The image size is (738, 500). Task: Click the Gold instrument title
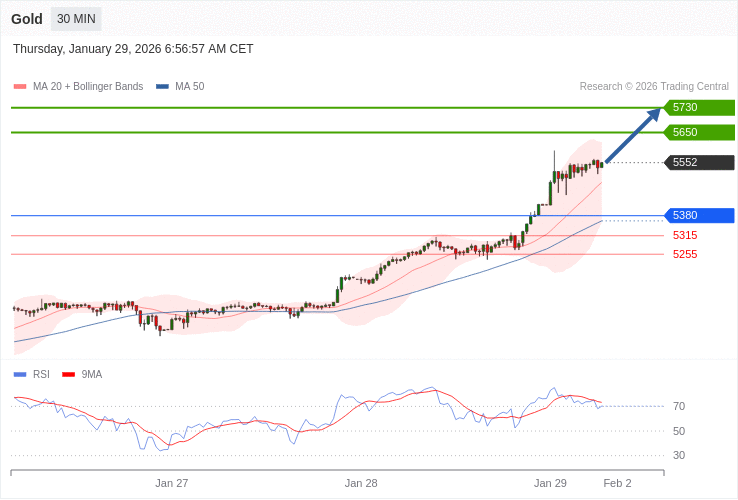[27, 19]
